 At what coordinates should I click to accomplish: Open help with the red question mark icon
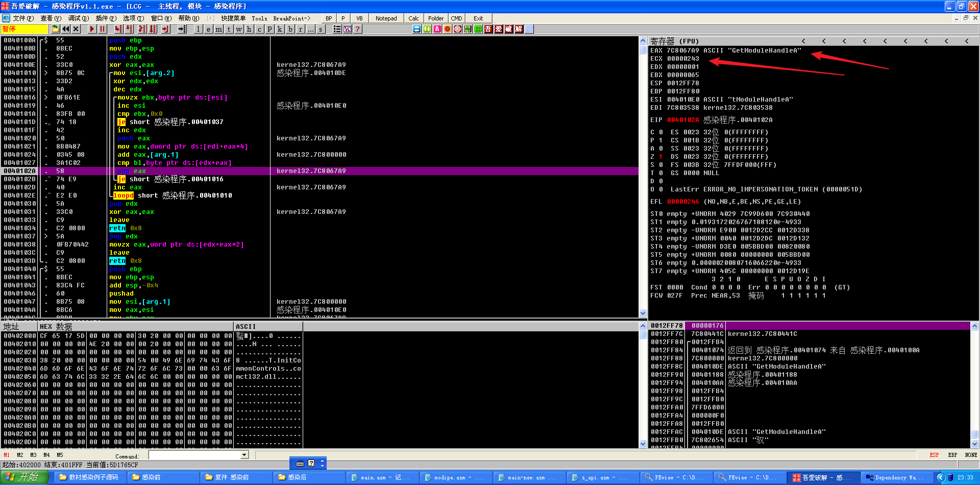(357, 29)
